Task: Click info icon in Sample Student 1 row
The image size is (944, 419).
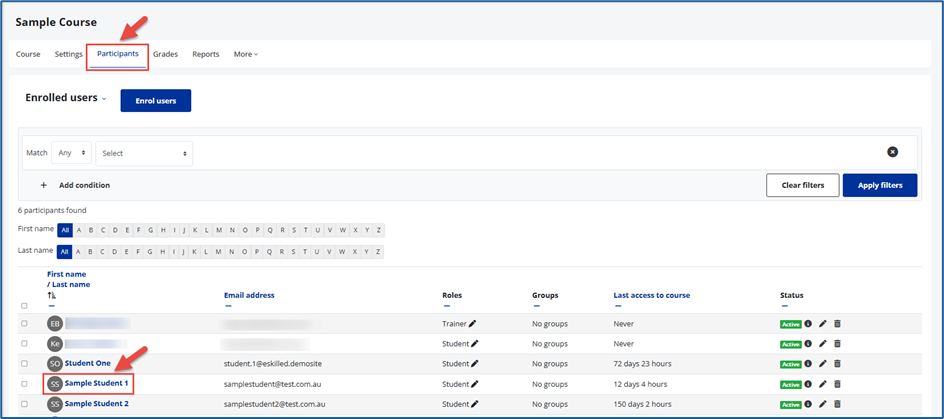Action: click(x=808, y=384)
